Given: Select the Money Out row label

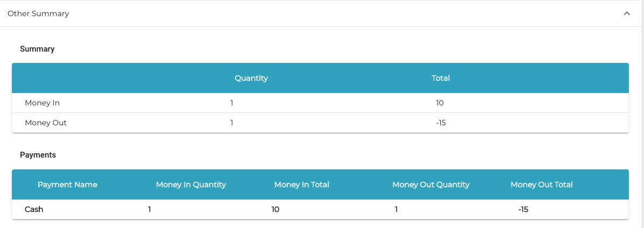Looking at the screenshot, I should [46, 123].
